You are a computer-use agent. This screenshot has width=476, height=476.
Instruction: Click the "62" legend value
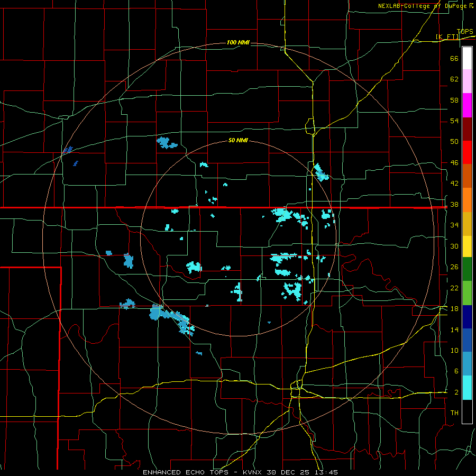[x=454, y=79]
